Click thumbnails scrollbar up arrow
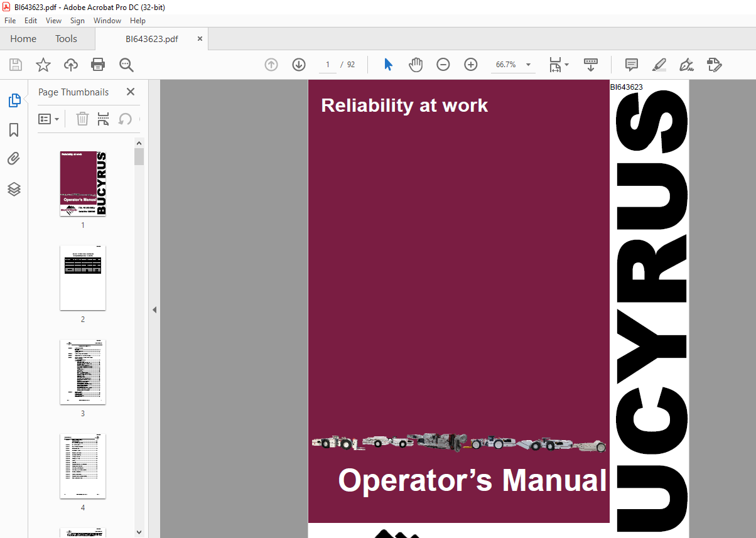756x538 pixels. coord(139,143)
